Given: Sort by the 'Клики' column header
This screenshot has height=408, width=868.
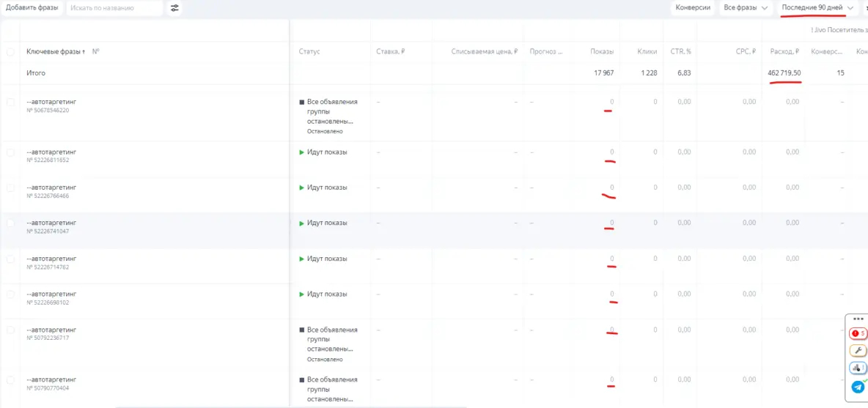Looking at the screenshot, I should pos(647,51).
